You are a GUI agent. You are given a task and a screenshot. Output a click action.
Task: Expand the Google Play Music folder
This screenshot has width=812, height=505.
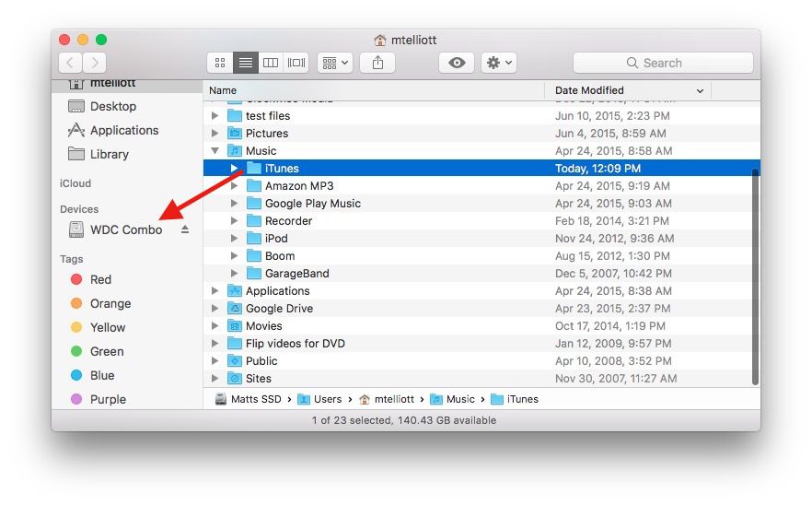click(234, 204)
